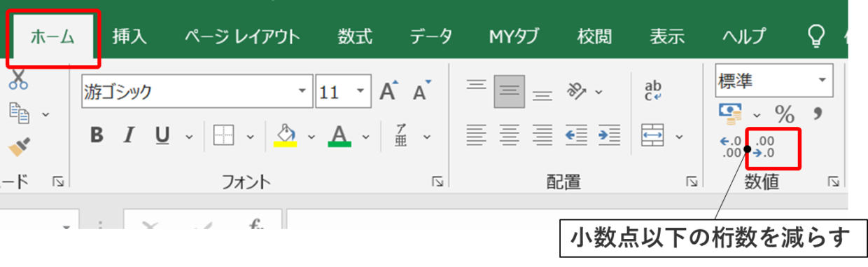The height and width of the screenshot is (267, 868).
Task: Apply yellow fill color bucket
Action: point(286,135)
